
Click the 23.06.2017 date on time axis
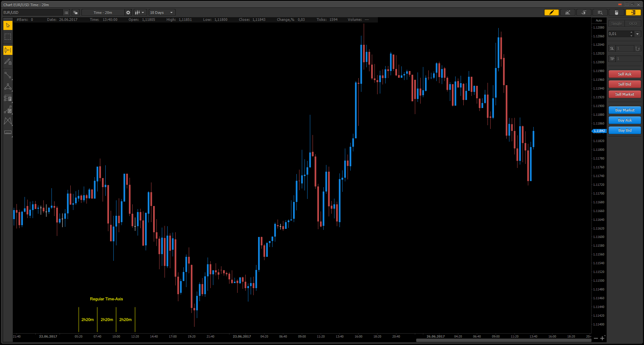242,336
